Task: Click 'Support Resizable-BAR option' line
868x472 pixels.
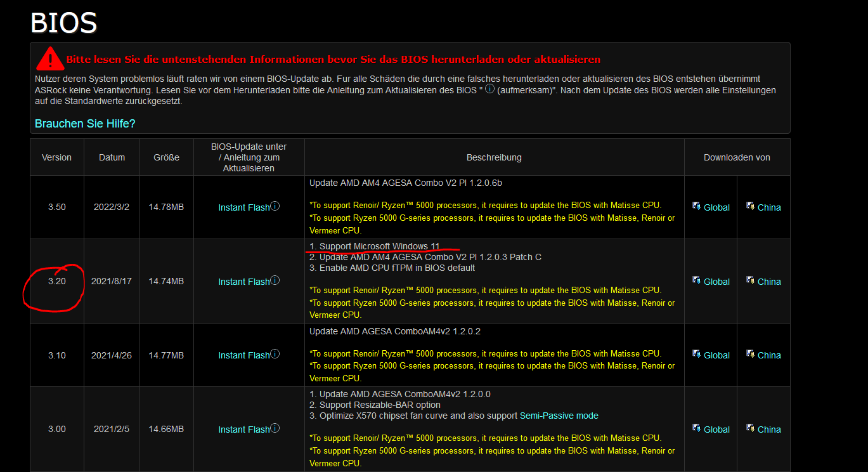Action: [375, 405]
